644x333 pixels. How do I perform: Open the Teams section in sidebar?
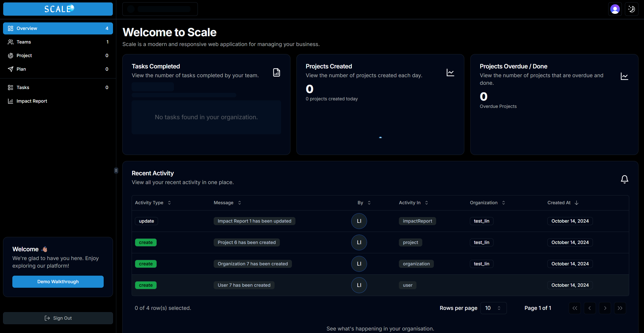point(58,42)
